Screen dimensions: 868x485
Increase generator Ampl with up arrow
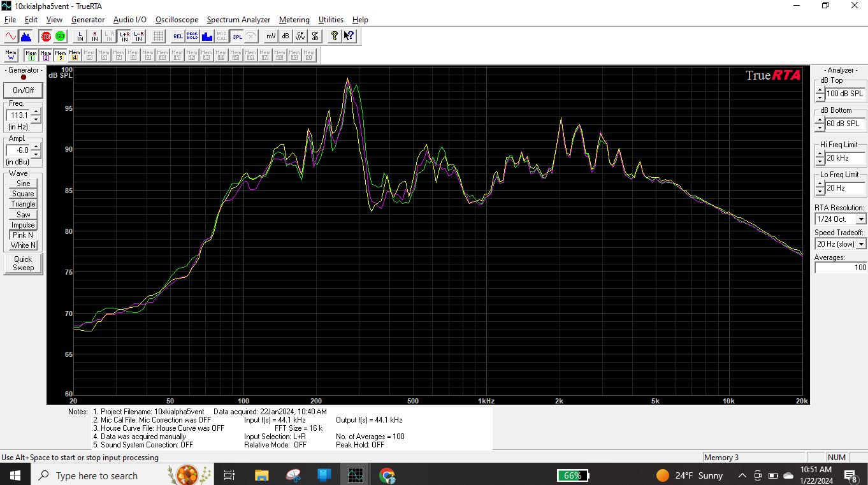36,147
